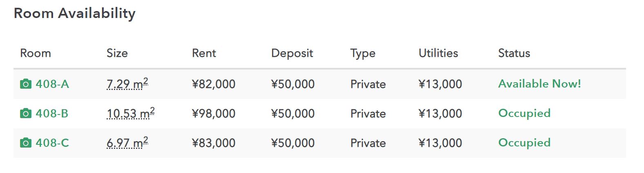Click the Status column header
644x173 pixels.
(x=514, y=53)
